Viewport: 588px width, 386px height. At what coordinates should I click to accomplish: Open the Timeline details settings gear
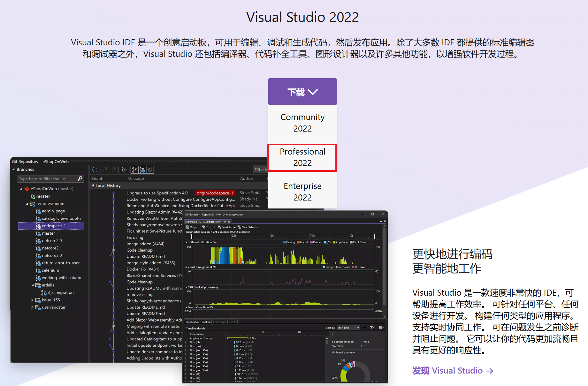[381, 328]
